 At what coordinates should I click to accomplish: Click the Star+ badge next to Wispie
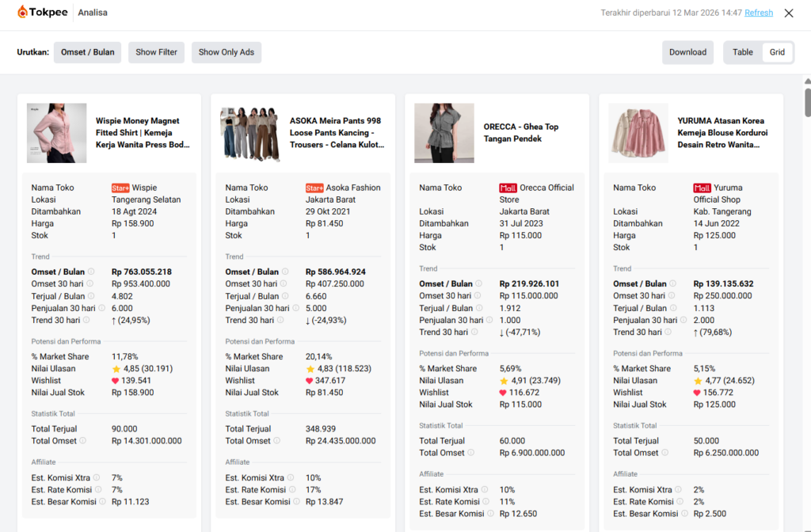(x=120, y=188)
